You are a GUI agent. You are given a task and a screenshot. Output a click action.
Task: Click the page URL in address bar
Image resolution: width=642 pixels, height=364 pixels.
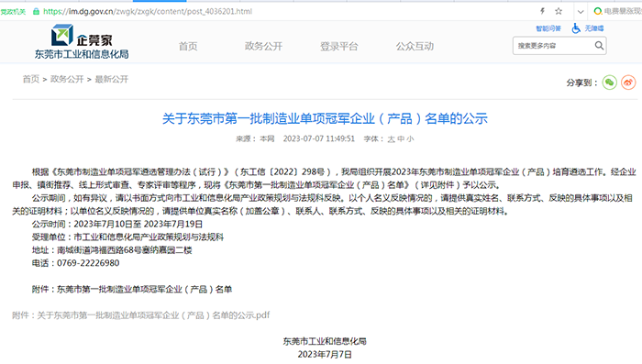tap(148, 12)
